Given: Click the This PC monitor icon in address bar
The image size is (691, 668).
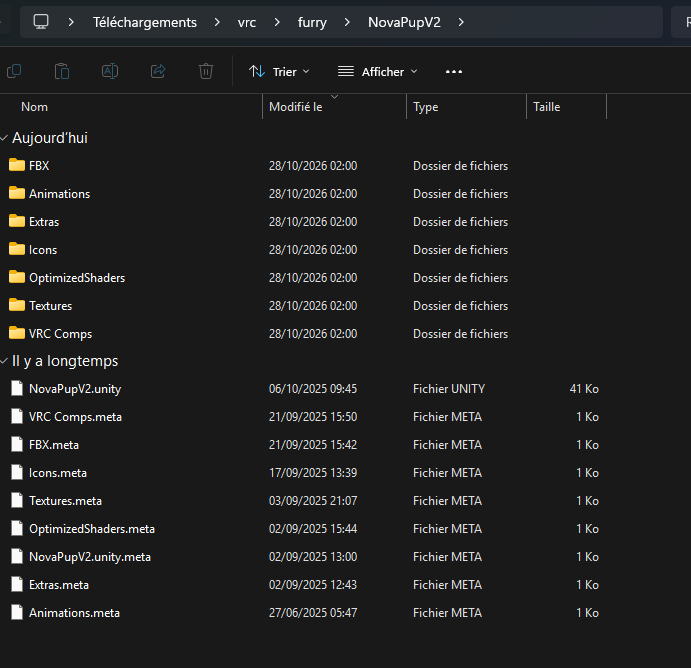Looking at the screenshot, I should tap(41, 22).
